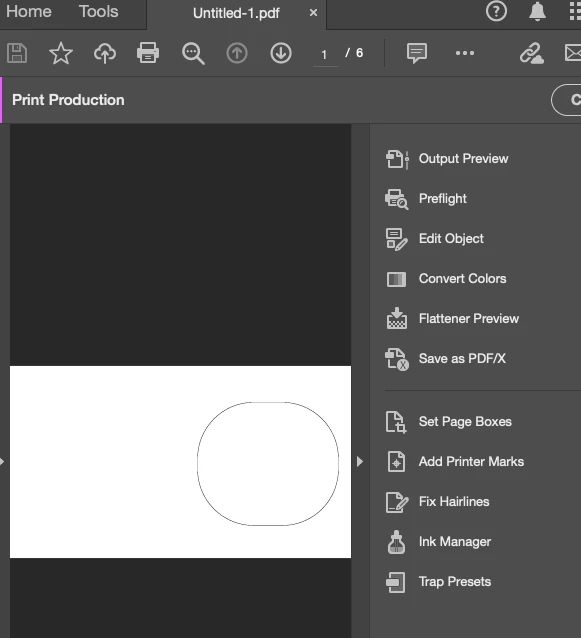Open Output Preview label
The width and height of the screenshot is (581, 638).
point(463,159)
